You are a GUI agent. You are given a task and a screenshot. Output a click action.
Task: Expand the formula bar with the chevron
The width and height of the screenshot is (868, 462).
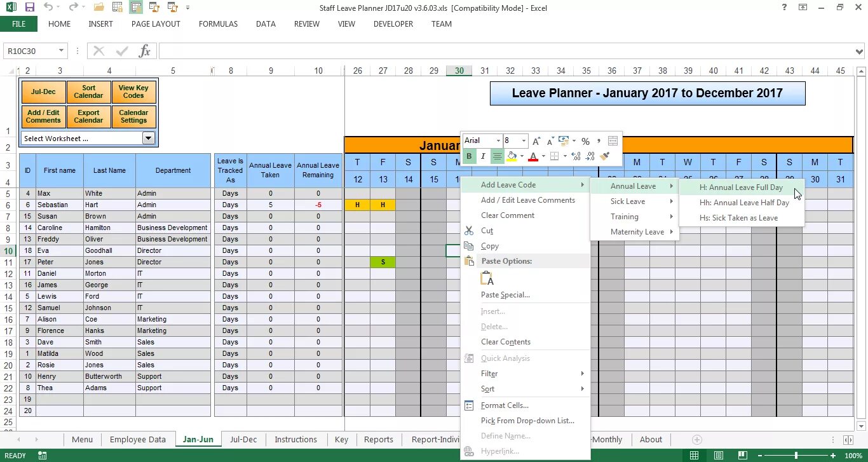pyautogui.click(x=860, y=51)
